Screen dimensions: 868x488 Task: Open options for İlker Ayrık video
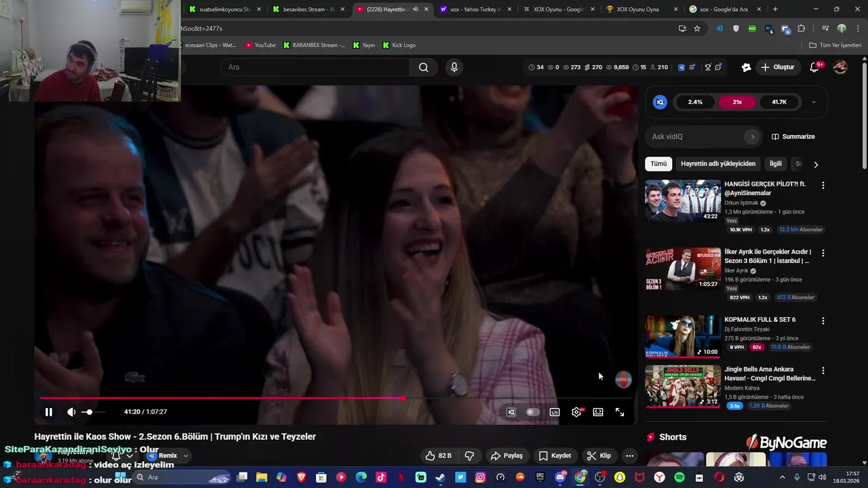(x=823, y=253)
